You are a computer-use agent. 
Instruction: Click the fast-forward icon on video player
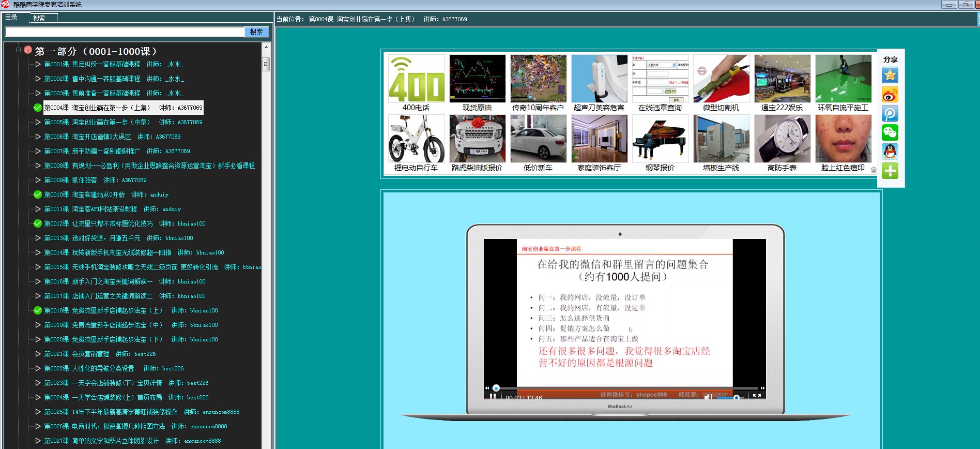click(x=762, y=388)
